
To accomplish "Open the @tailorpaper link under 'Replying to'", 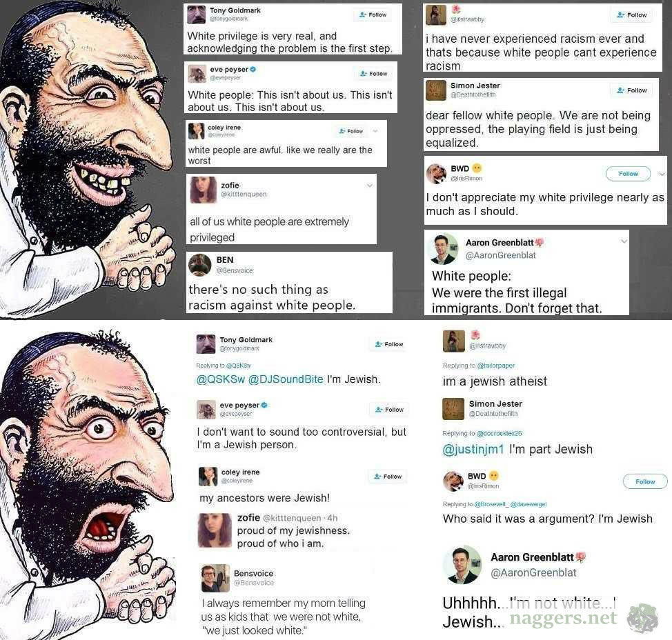I will click(496, 366).
